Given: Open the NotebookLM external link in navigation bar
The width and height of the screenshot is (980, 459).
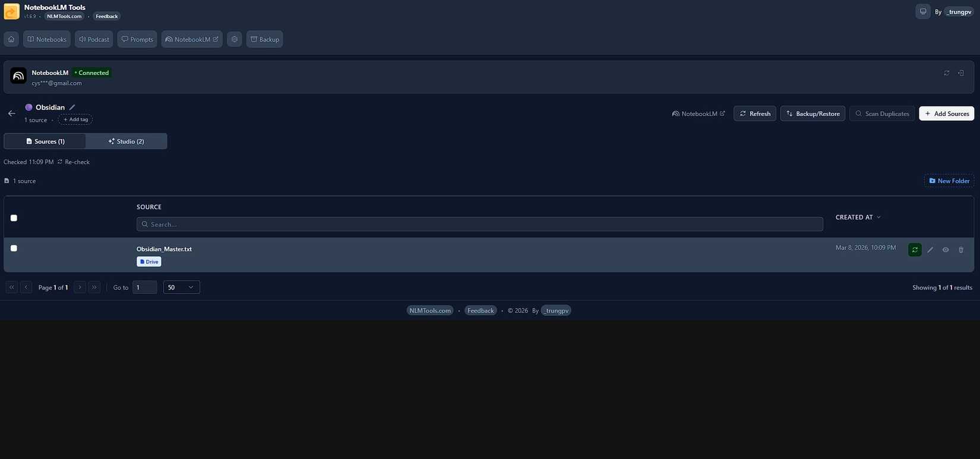Looking at the screenshot, I should [192, 39].
